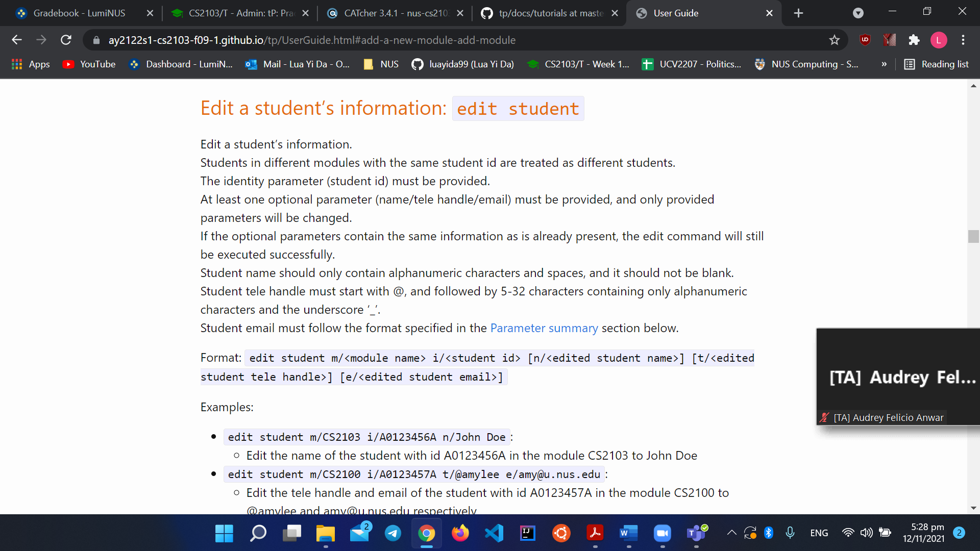Open Visual Studio Code from the taskbar
980x551 pixels.
[494, 533]
